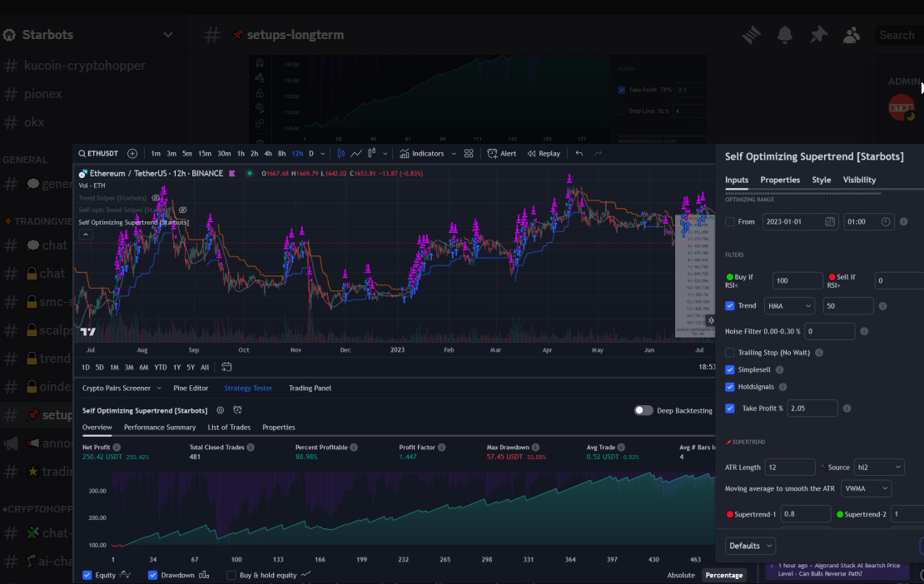Open the Defaults dropdown

click(750, 546)
